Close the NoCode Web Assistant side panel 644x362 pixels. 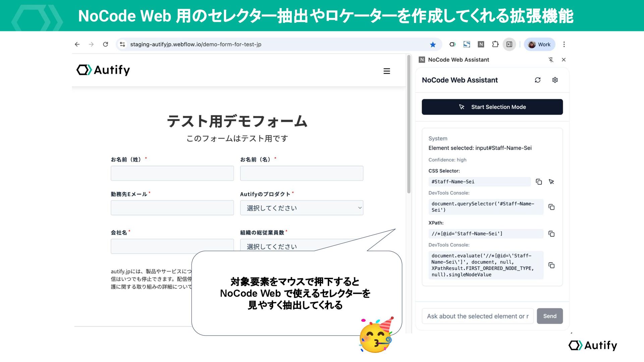563,60
